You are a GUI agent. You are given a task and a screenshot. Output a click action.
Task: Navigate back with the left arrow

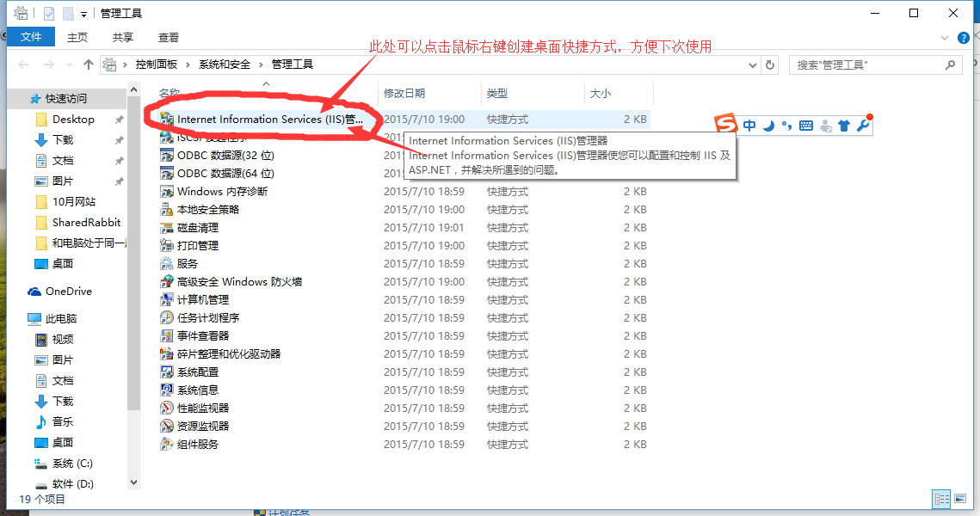(24, 64)
